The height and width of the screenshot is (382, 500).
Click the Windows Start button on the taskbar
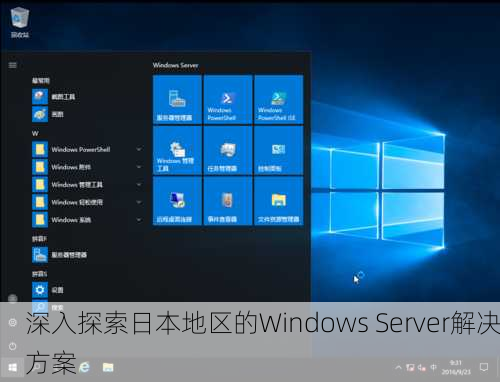click(x=12, y=367)
